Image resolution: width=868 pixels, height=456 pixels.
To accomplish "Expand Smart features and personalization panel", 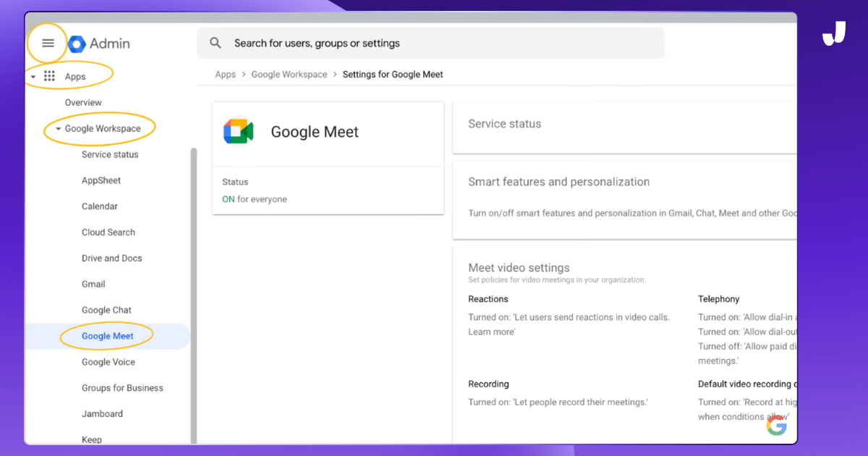I will click(625, 200).
